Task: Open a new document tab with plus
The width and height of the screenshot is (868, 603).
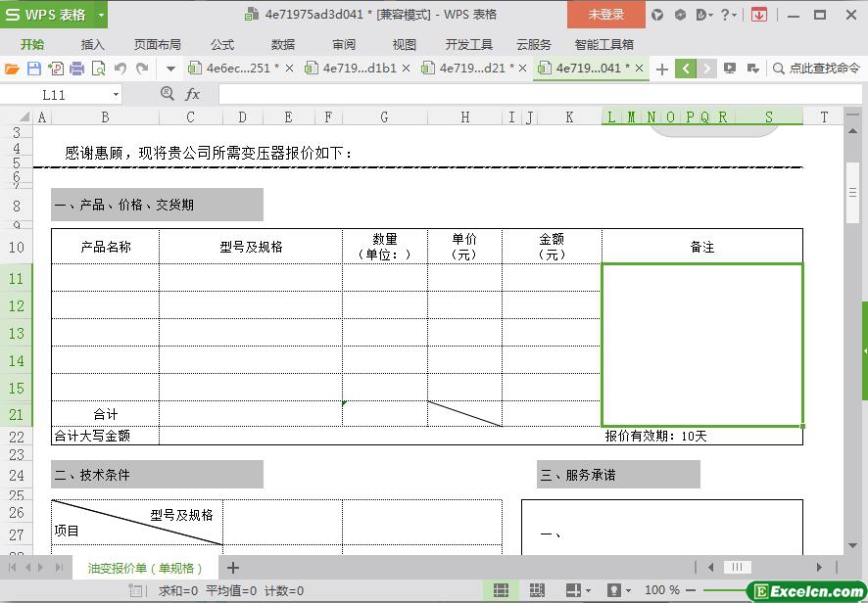Action: click(x=662, y=69)
